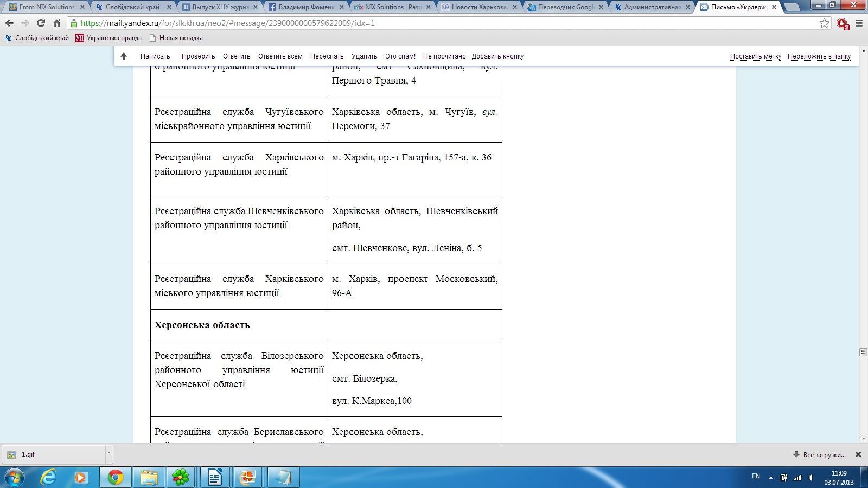Open the Chrome menu icon
The height and width of the screenshot is (488, 868).
point(859,23)
